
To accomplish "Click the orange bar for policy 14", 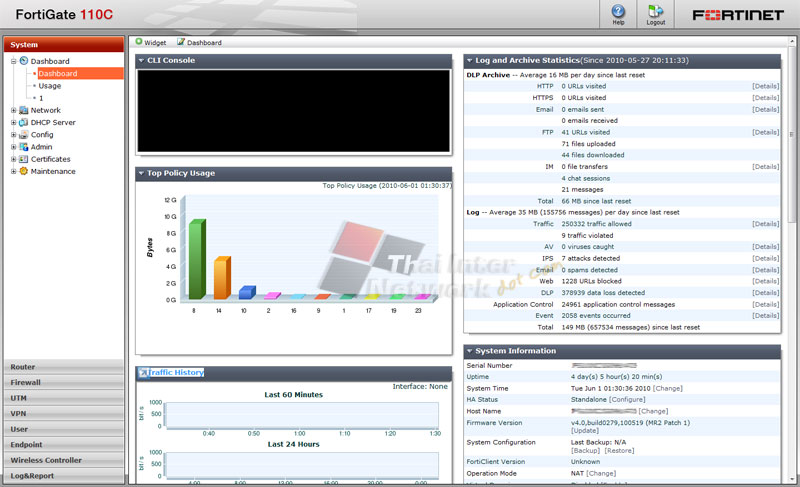I will point(222,277).
